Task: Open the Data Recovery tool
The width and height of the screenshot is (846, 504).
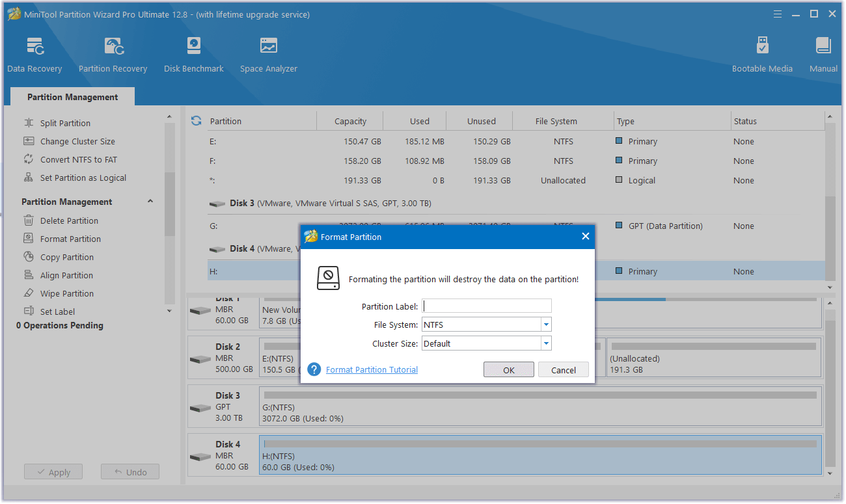Action: (34, 55)
